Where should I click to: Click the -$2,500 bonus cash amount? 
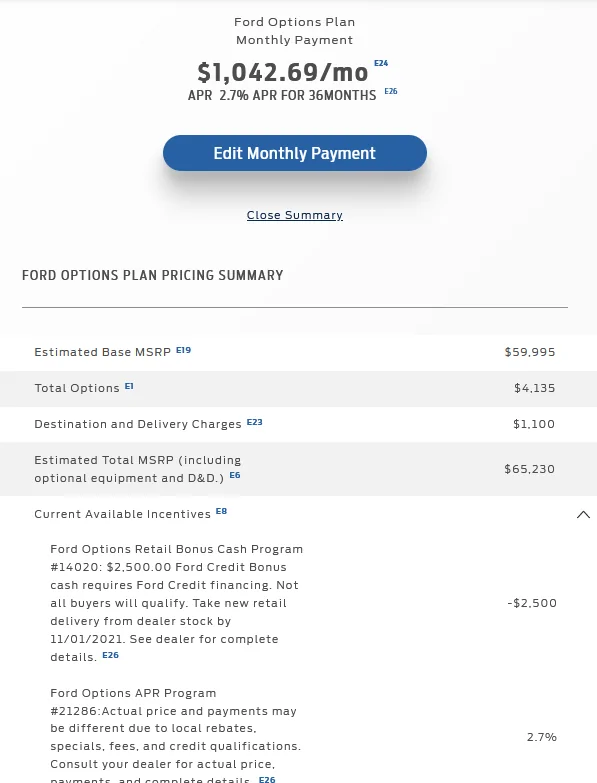tap(532, 603)
